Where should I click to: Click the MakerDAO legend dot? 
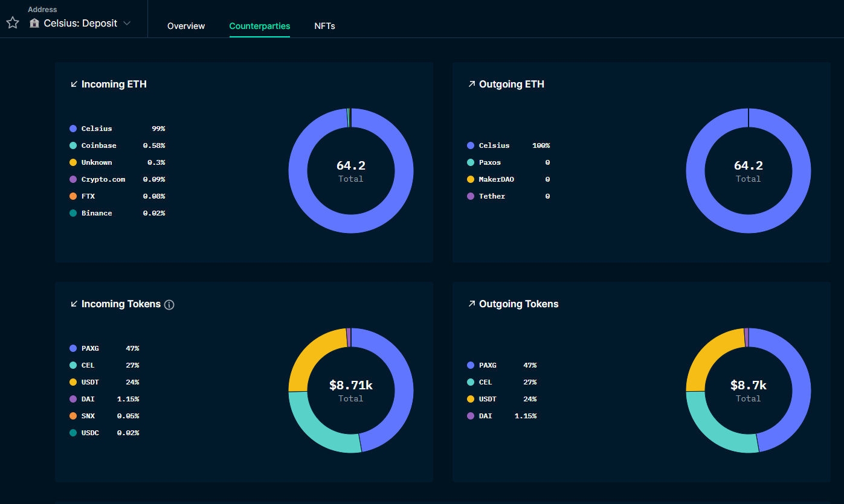471,179
